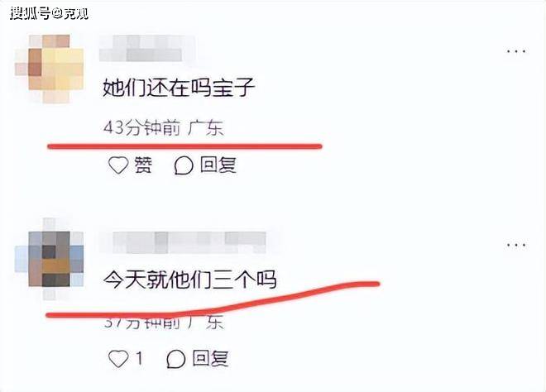
Task: Open the three-dot menu on the first comment
Action: [x=516, y=51]
